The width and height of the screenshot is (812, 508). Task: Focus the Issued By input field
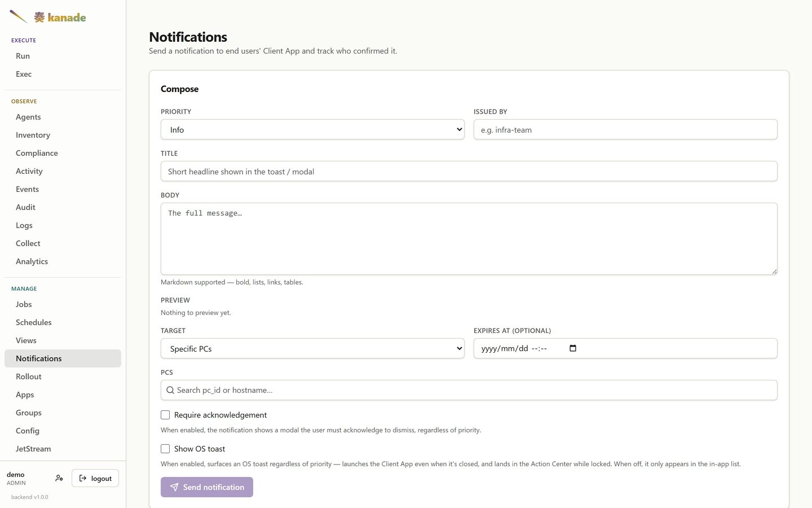click(x=625, y=129)
